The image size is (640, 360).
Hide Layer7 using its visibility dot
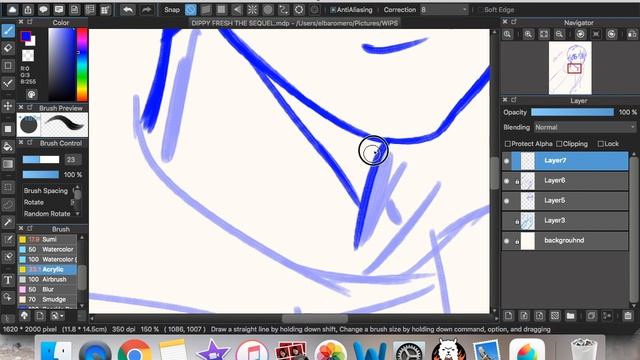click(x=507, y=161)
